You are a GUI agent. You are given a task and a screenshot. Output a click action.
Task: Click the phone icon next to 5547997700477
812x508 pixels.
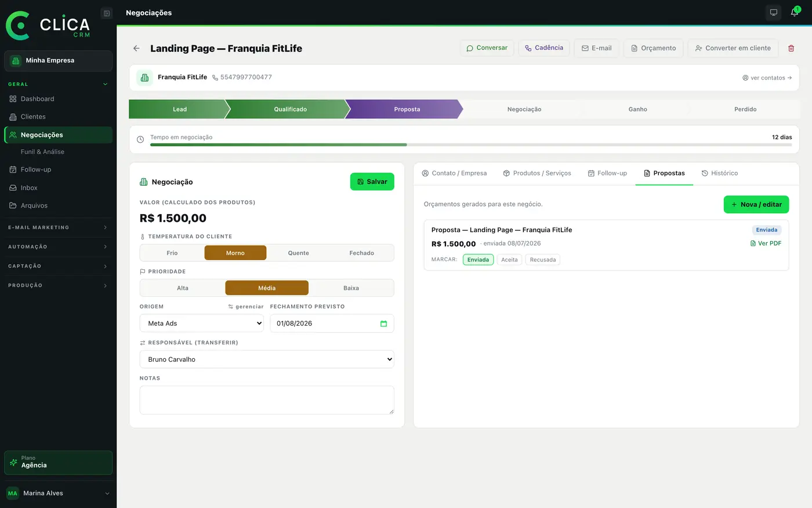(215, 77)
